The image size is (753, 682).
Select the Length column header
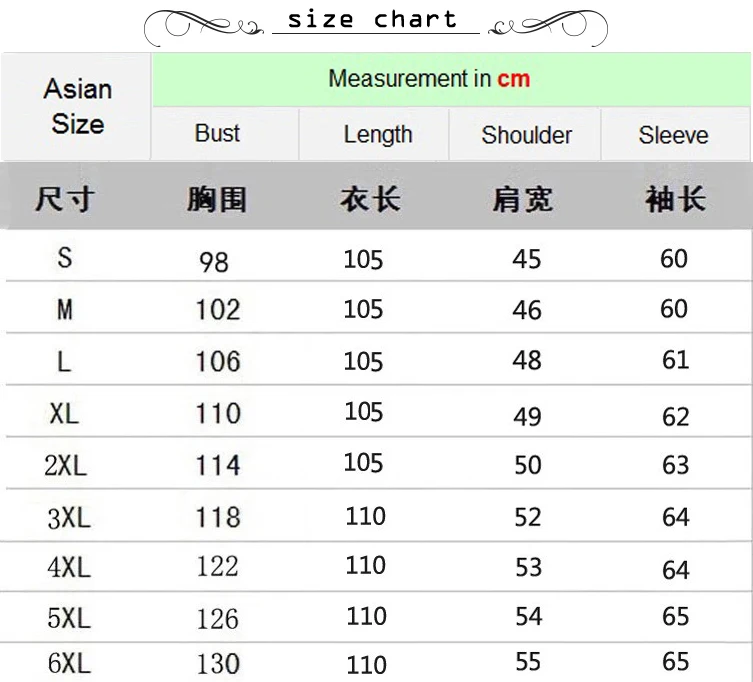point(377,135)
